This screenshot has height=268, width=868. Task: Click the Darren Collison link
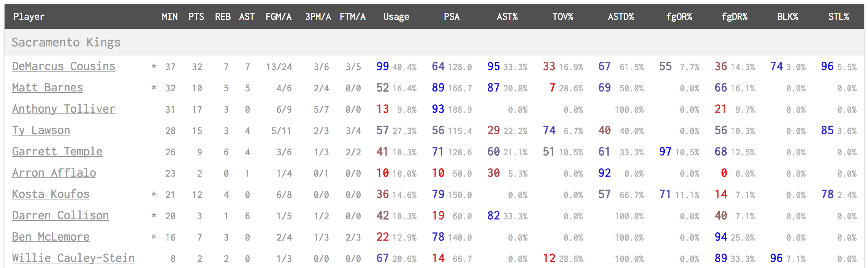pyautogui.click(x=60, y=215)
